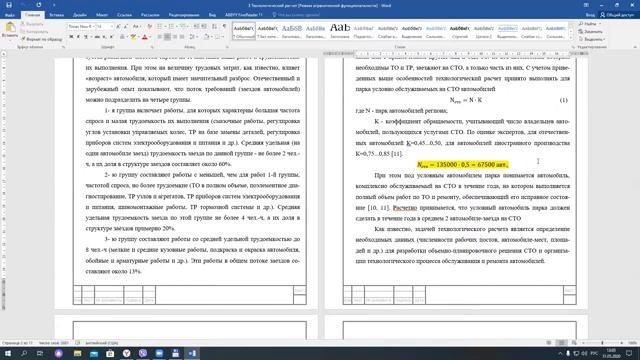The image size is (640, 360).
Task: Clear all formatting with the eraser icon
Action: tap(149, 27)
